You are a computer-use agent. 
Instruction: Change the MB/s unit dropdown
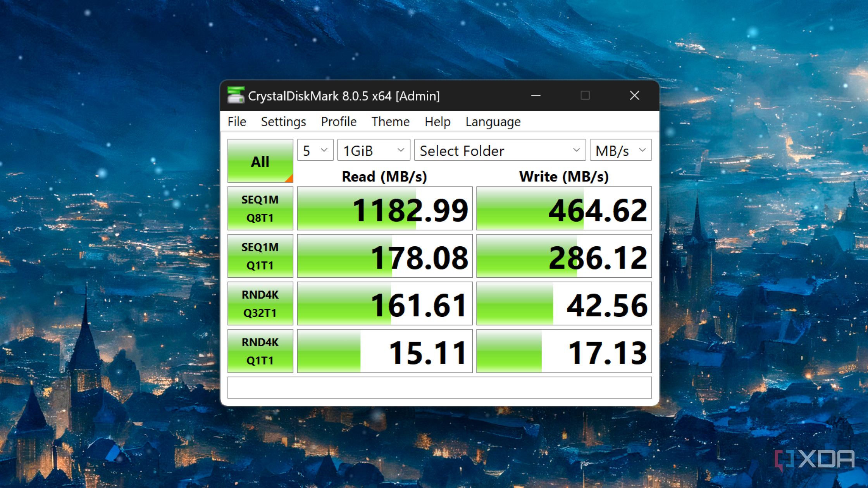coord(620,150)
